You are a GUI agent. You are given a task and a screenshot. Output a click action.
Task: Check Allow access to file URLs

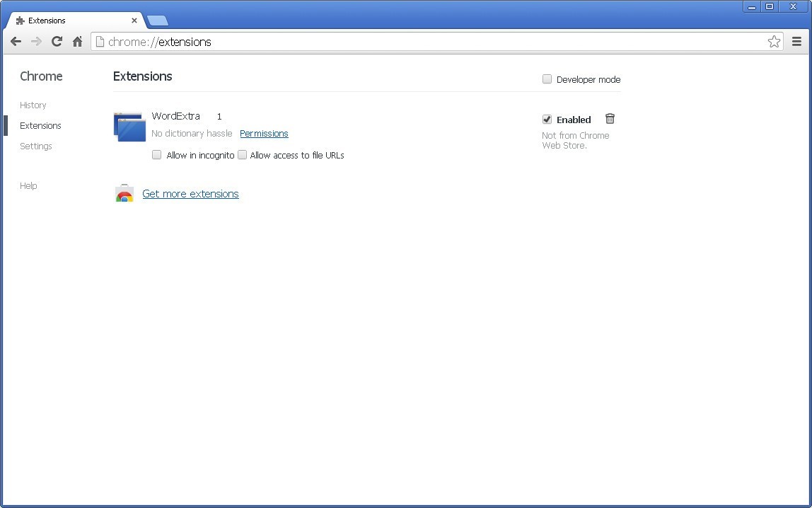pyautogui.click(x=242, y=154)
